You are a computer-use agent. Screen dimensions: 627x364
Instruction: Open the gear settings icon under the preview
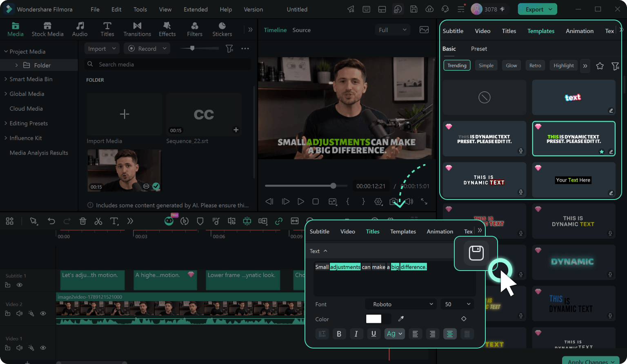click(x=378, y=202)
